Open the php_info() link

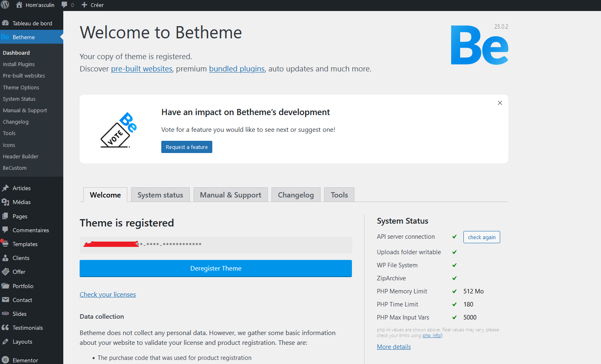(x=432, y=335)
